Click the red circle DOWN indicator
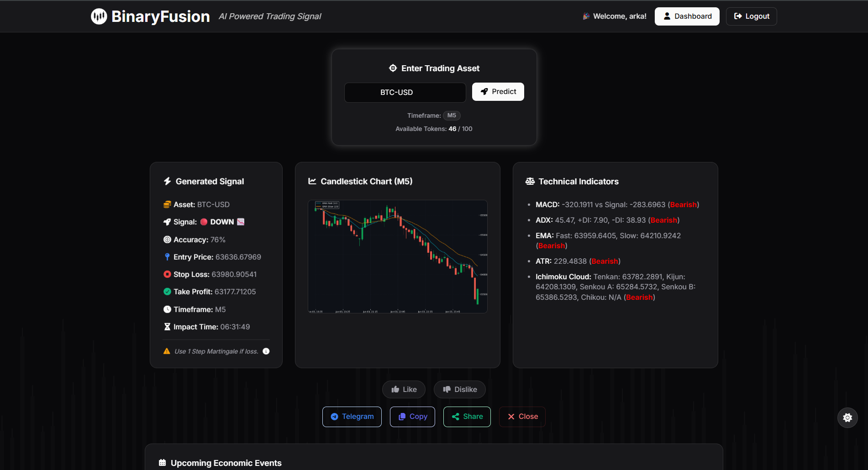The image size is (868, 470). point(204,222)
